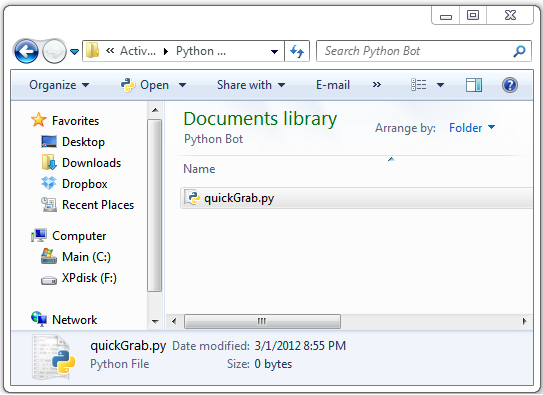Select Computer in the navigation pane

pyautogui.click(x=79, y=236)
